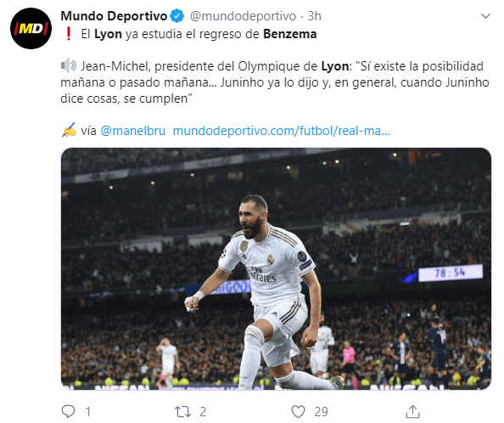Click the retweet count number 2
The width and height of the screenshot is (504, 423).
(203, 412)
